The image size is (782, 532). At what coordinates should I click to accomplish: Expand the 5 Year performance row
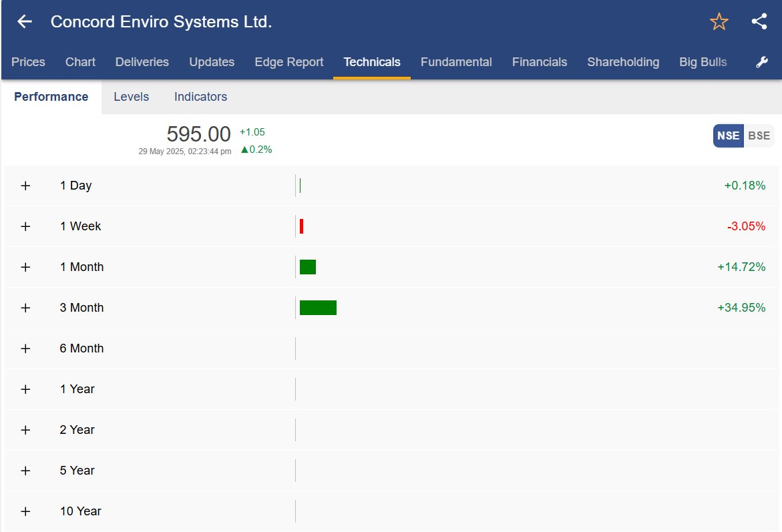coord(25,471)
